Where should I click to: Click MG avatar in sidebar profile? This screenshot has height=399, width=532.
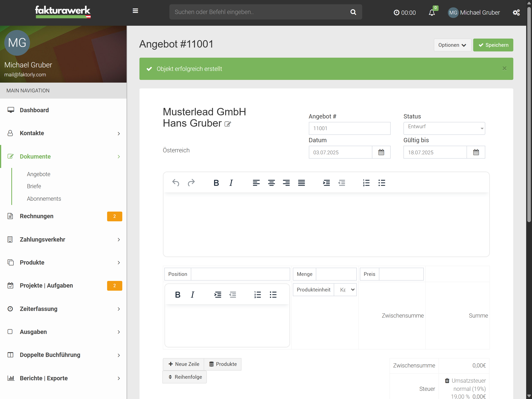click(17, 43)
